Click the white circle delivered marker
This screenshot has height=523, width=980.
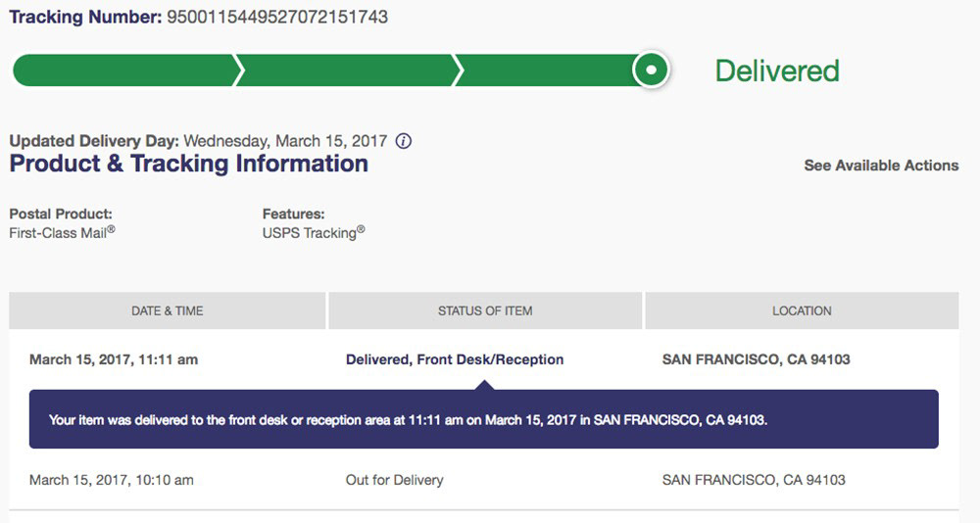(651, 71)
